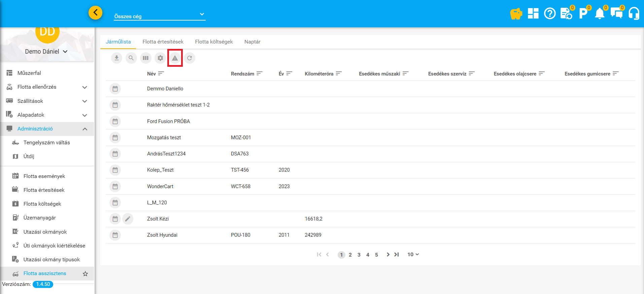Refresh the vehicle list
Viewport: 644px width, 294px height.
[x=190, y=58]
